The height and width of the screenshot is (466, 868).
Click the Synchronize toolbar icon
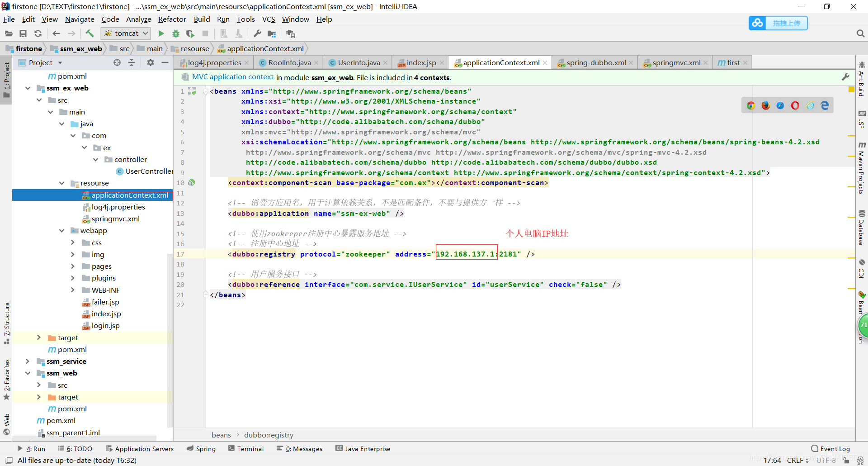click(38, 33)
